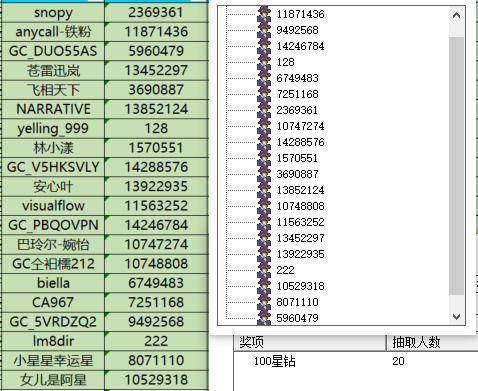Click the user icon beside tree entry 1570551
The height and width of the screenshot is (391, 478).
pos(264,158)
